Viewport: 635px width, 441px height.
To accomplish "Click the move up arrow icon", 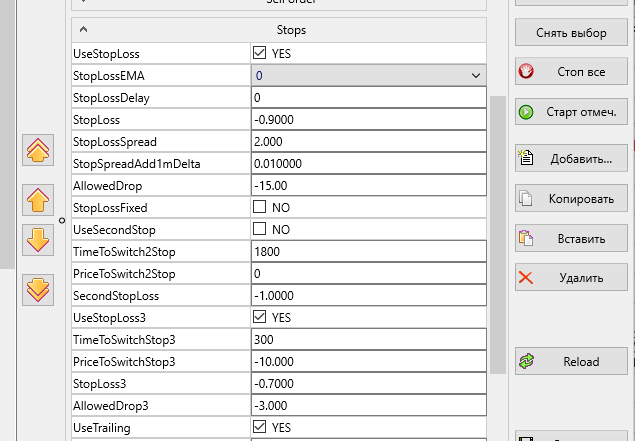I will [38, 199].
